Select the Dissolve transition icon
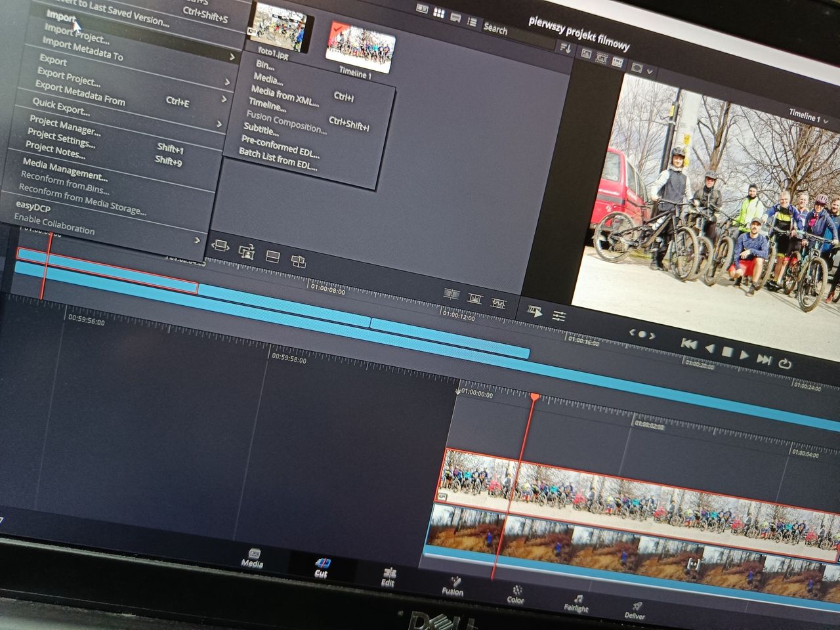 point(475,299)
